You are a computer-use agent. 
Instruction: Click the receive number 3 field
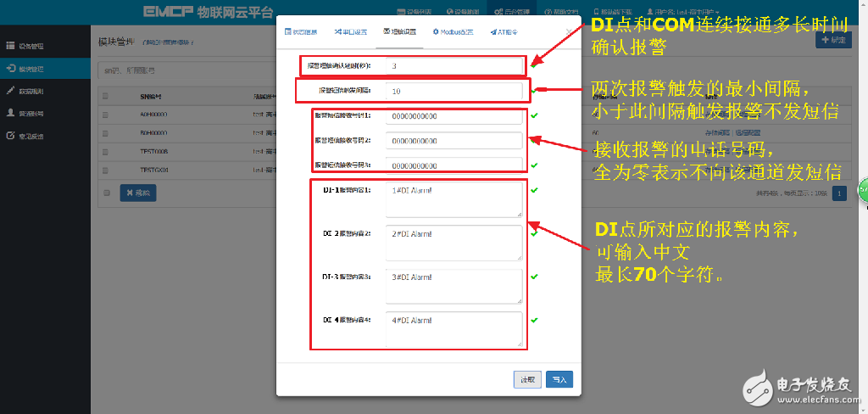[454, 165]
